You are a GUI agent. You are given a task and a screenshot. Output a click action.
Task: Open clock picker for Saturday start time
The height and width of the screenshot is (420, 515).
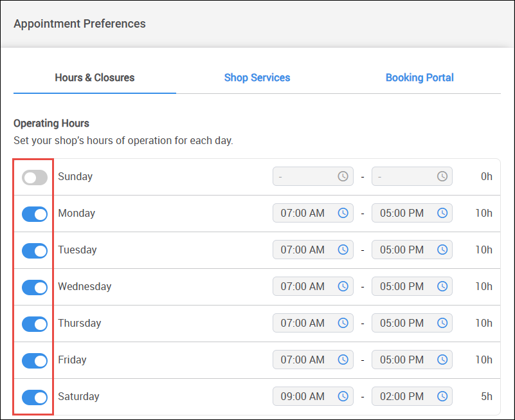[343, 396]
